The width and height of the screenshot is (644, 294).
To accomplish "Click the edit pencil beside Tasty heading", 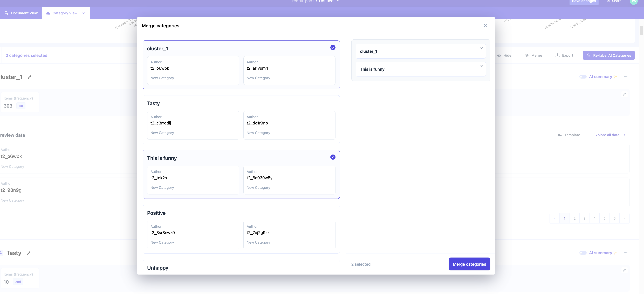I will tap(28, 253).
